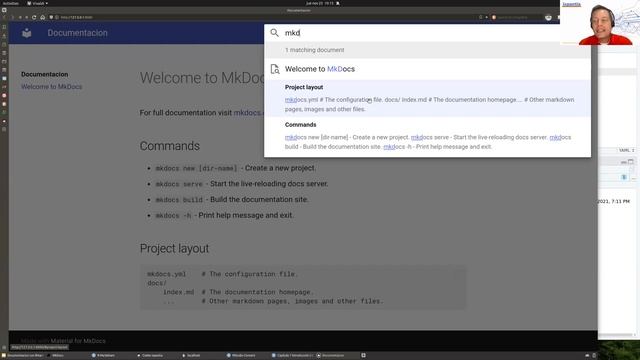The height and width of the screenshot is (360, 640).
Task: Open the Vivaldi application menu in the top bar
Action: 38,3
